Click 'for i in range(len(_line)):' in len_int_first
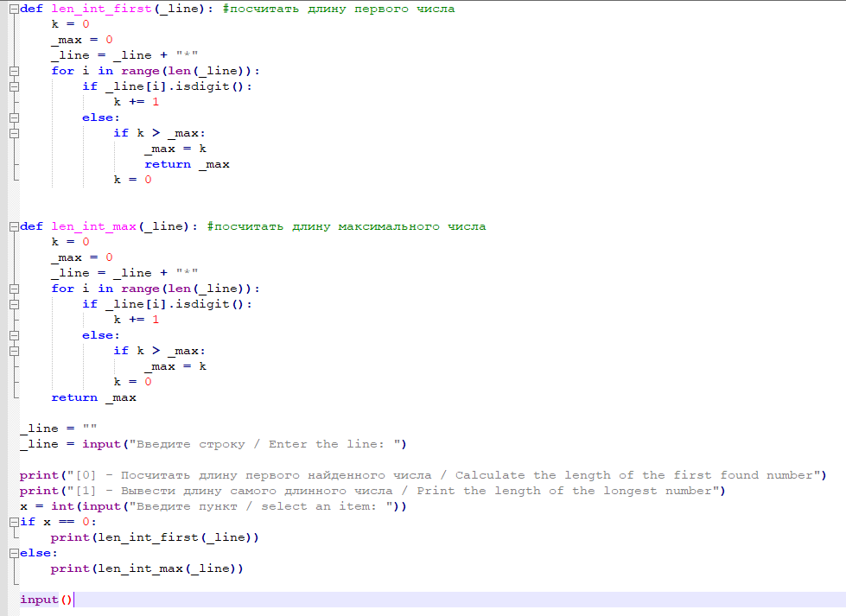Screen dimensions: 846x616 click(x=156, y=71)
